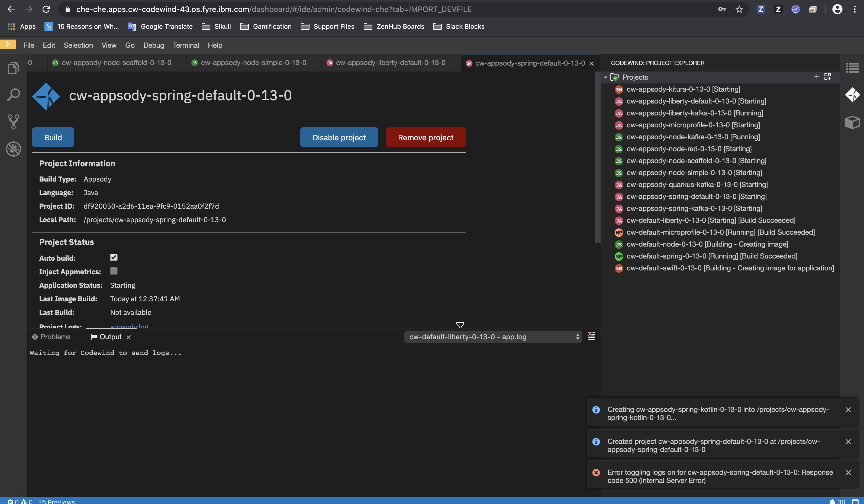Collapse the Projects tree section
The height and width of the screenshot is (504, 864).
coord(606,77)
